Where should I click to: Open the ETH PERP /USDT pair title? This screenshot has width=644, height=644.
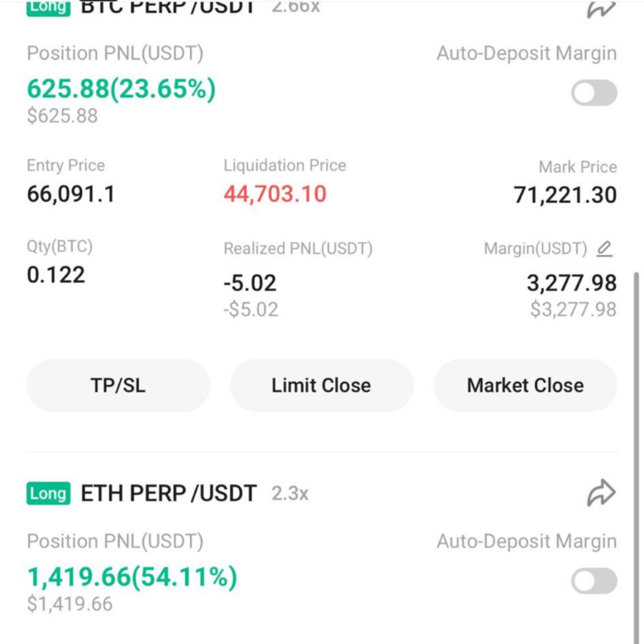point(169,494)
